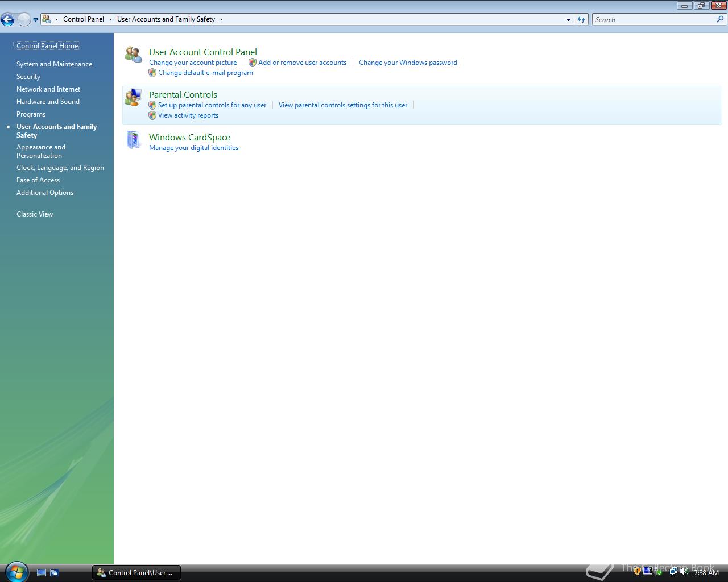
Task: Click the Parental Controls category icon
Action: (x=133, y=97)
